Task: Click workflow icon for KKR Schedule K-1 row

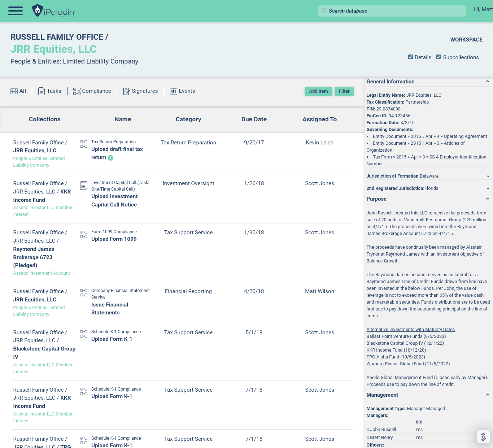Action: click(84, 391)
